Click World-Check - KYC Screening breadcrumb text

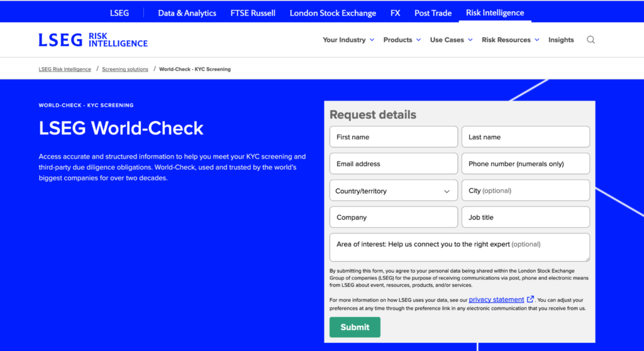tap(195, 69)
